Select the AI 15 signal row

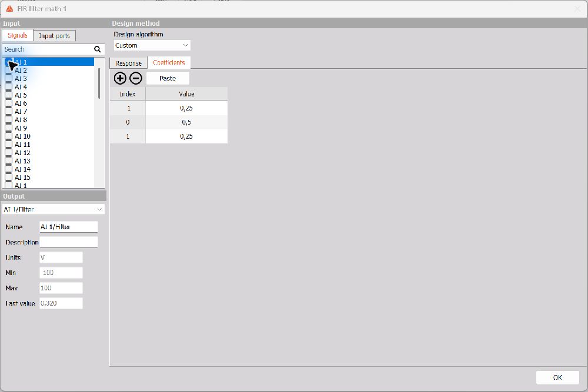coord(49,177)
